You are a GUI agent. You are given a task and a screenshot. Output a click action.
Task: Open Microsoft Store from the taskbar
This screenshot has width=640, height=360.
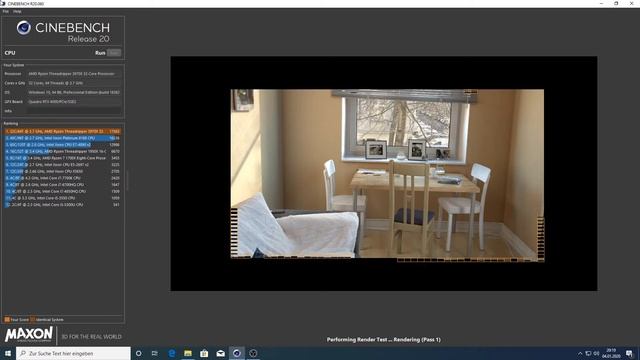point(204,353)
